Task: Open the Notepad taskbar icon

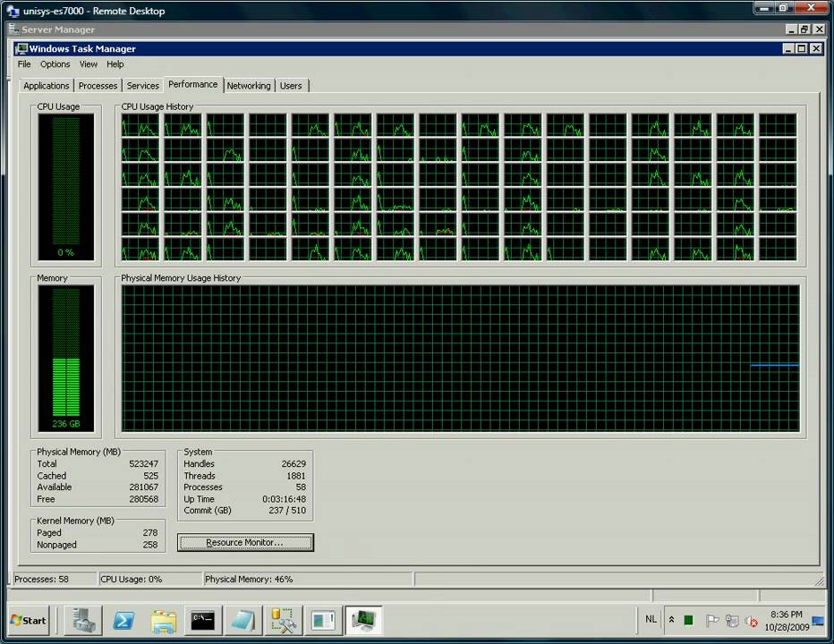Action: [243, 620]
